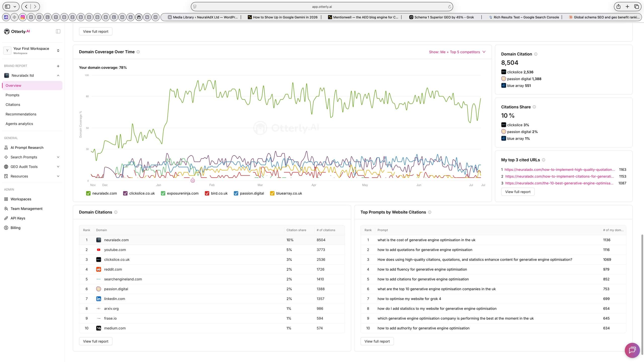Toggle the exposureninja.com legend checkbox
This screenshot has height=362, width=644.
pos(163,193)
